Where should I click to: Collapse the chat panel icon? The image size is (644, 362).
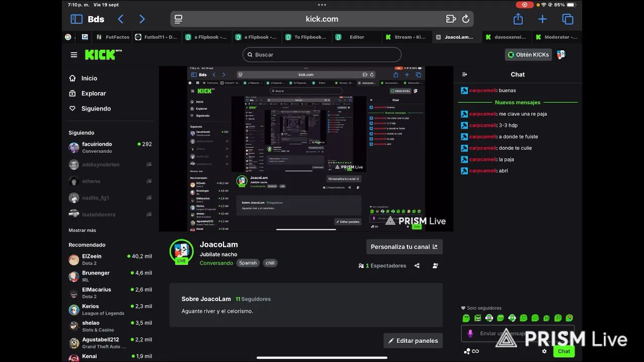(x=464, y=74)
